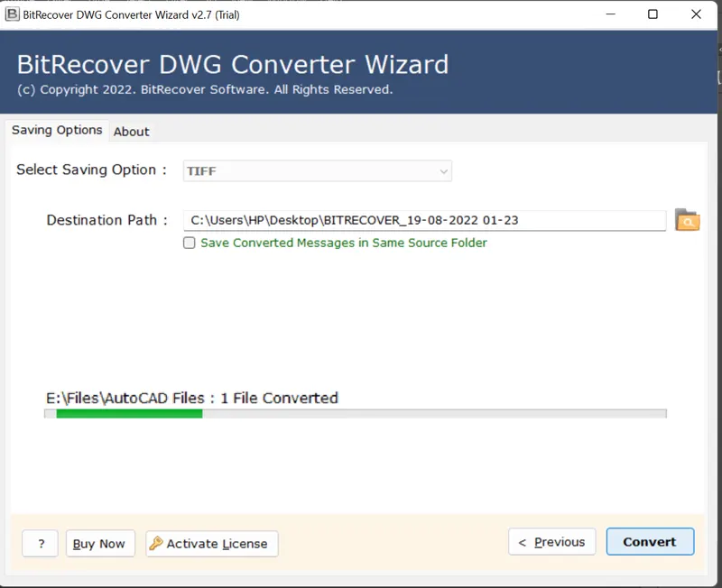
Task: Browse destination folder via the folder icon
Action: click(687, 220)
